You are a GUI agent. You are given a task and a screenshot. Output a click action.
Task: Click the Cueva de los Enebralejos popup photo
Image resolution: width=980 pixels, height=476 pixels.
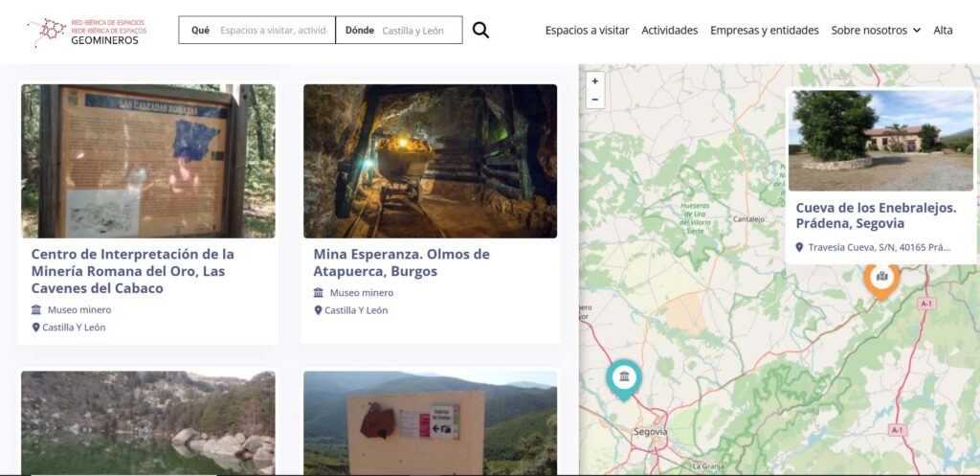880,141
